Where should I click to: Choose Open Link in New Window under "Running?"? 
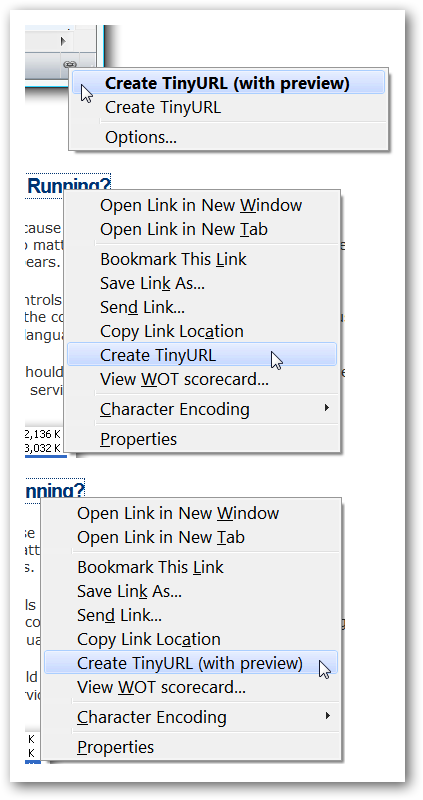(x=201, y=205)
